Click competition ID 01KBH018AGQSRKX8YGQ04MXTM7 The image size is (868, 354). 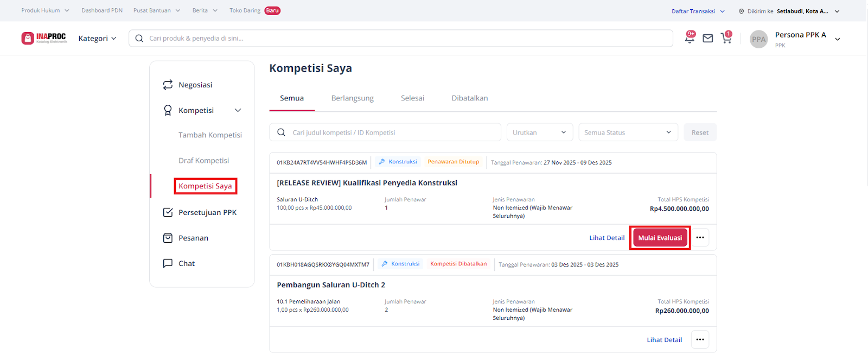click(323, 264)
